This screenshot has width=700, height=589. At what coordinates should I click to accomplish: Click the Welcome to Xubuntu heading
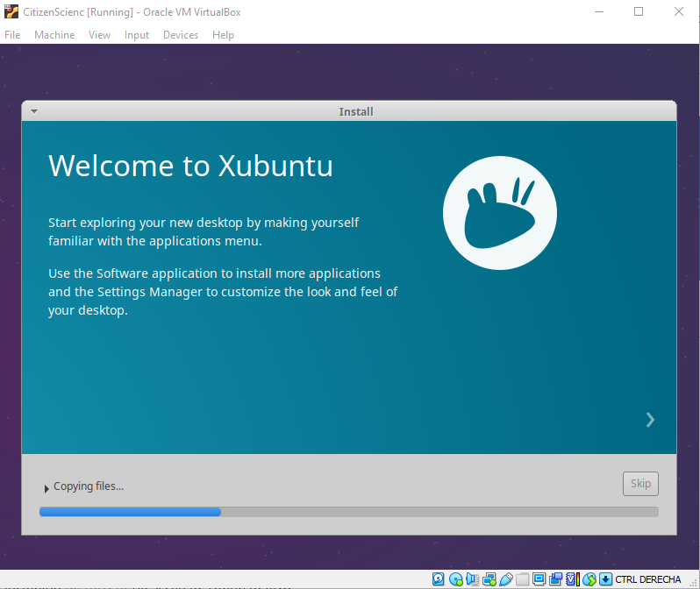point(190,166)
